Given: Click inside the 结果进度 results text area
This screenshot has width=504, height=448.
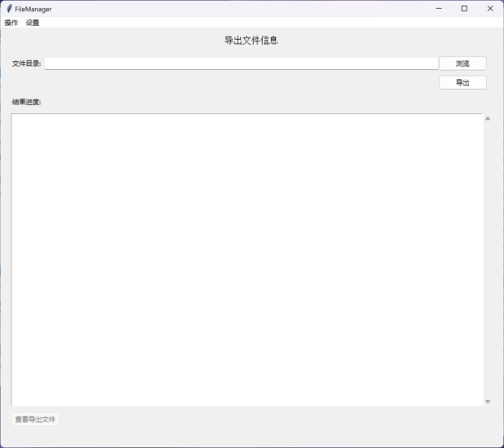Looking at the screenshot, I should click(x=247, y=259).
